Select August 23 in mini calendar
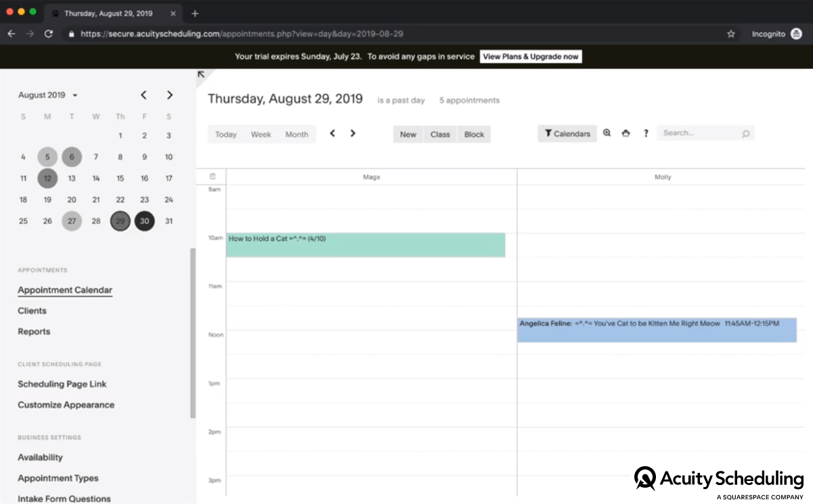Image resolution: width=813 pixels, height=504 pixels. coord(144,200)
